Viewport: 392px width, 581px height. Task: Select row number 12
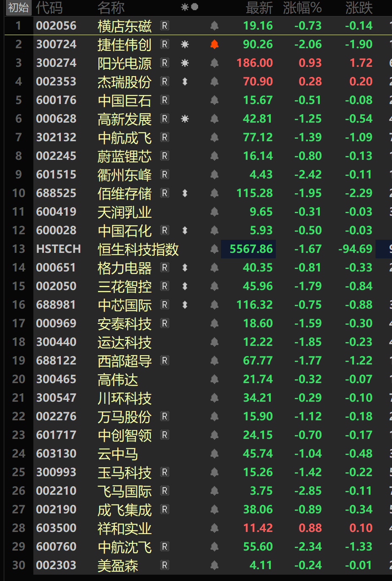[19, 230]
